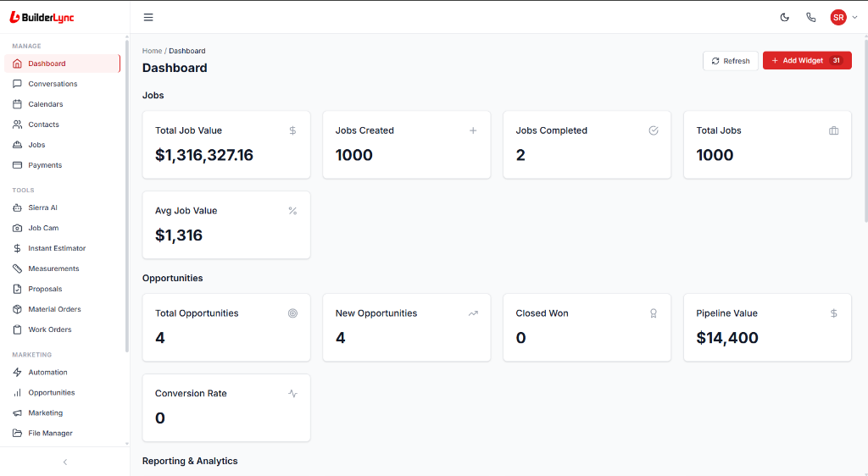Open Payments in the sidebar
Image resolution: width=868 pixels, height=476 pixels.
62,165
